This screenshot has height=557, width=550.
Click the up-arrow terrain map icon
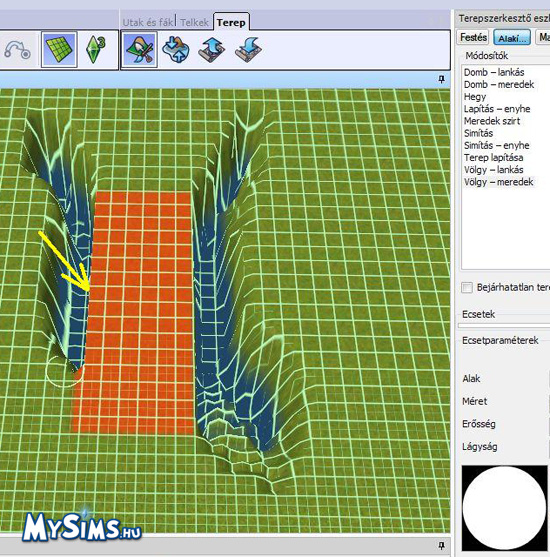pyautogui.click(x=212, y=50)
